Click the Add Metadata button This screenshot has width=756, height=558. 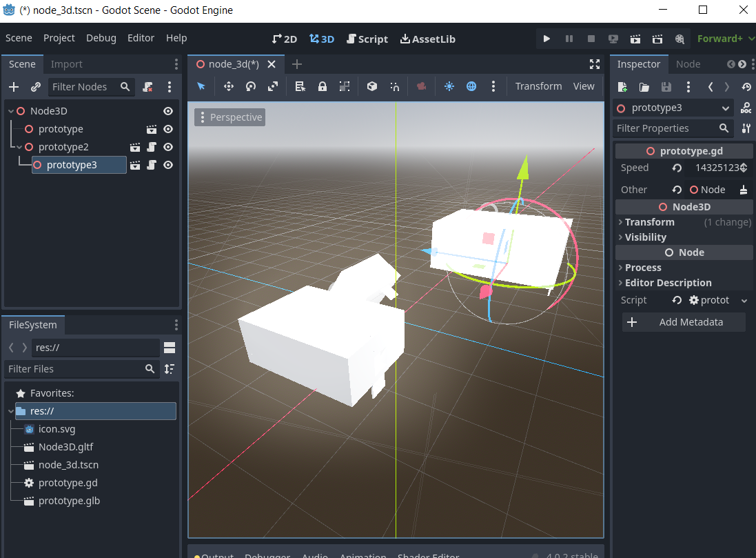click(683, 321)
